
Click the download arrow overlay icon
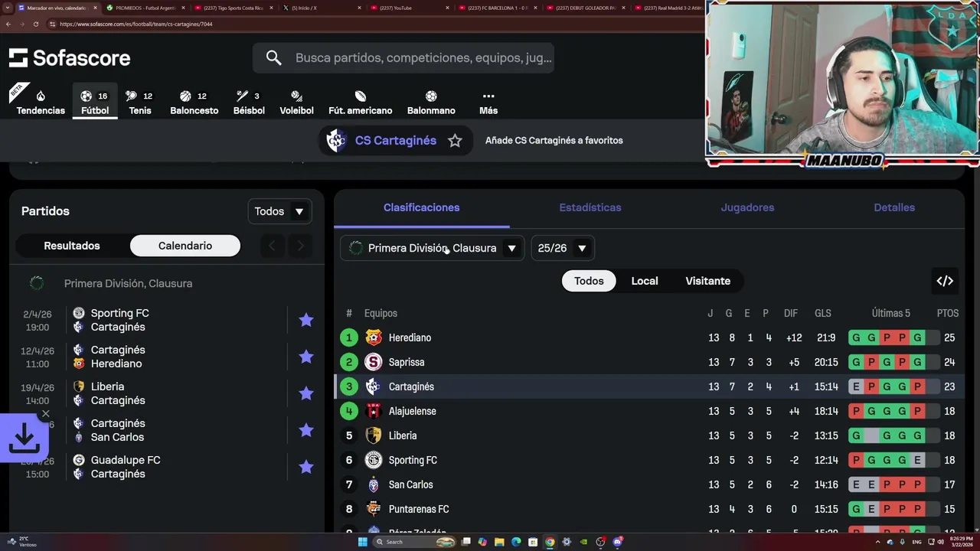(24, 438)
